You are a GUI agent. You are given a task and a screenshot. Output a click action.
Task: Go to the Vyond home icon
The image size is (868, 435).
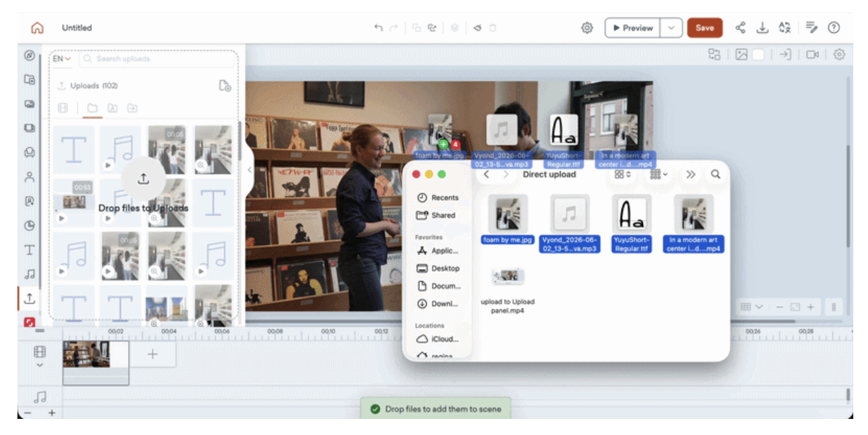point(38,28)
